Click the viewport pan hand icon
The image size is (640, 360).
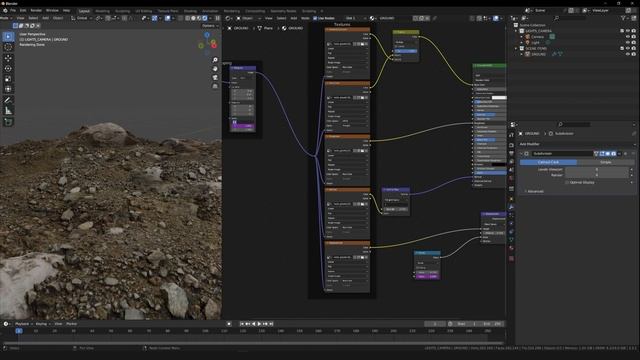(x=215, y=69)
